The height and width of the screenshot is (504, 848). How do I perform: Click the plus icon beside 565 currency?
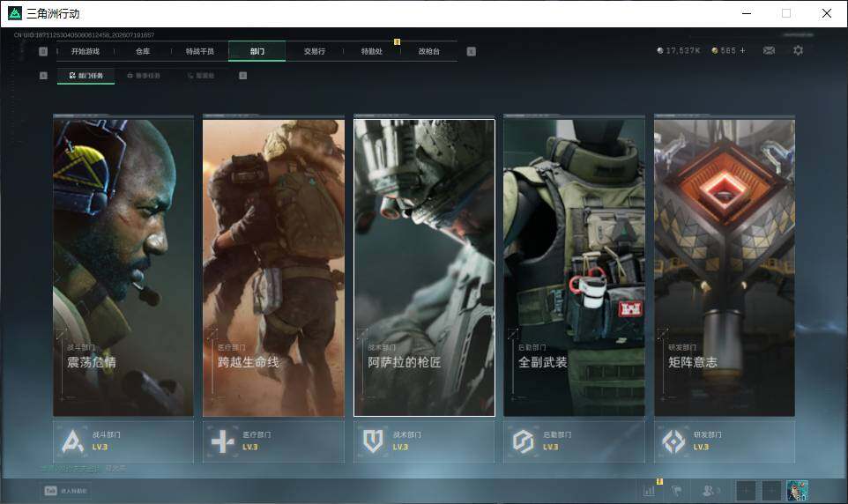point(742,50)
